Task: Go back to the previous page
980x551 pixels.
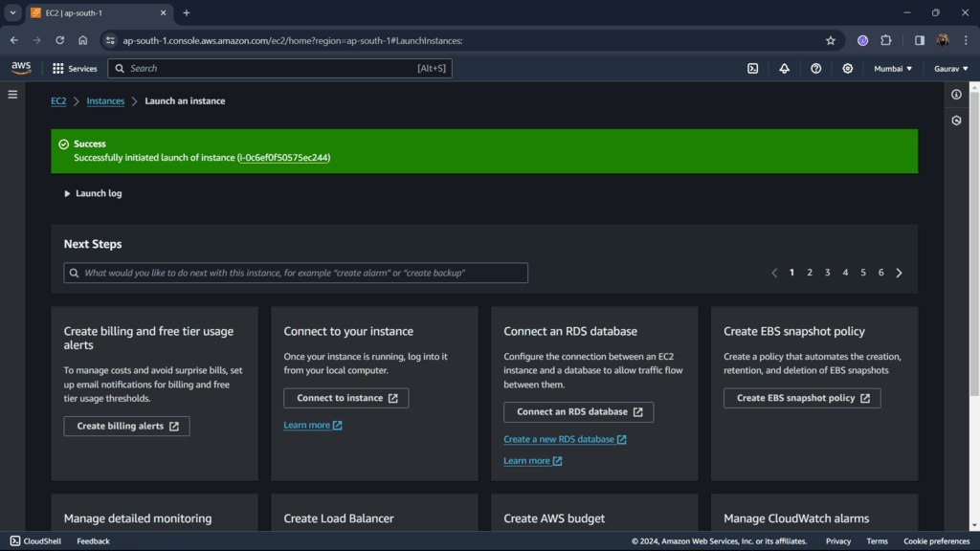Action: pos(13,40)
